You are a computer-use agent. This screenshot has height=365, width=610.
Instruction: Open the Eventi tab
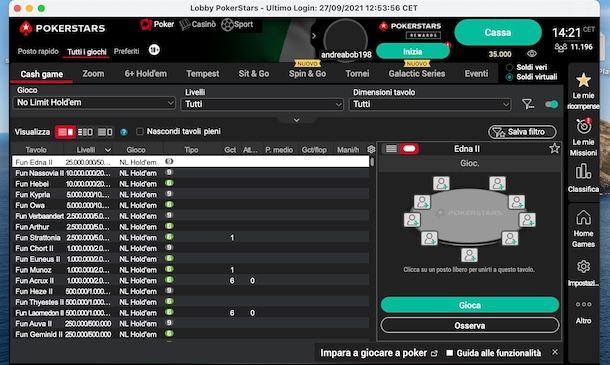(476, 74)
